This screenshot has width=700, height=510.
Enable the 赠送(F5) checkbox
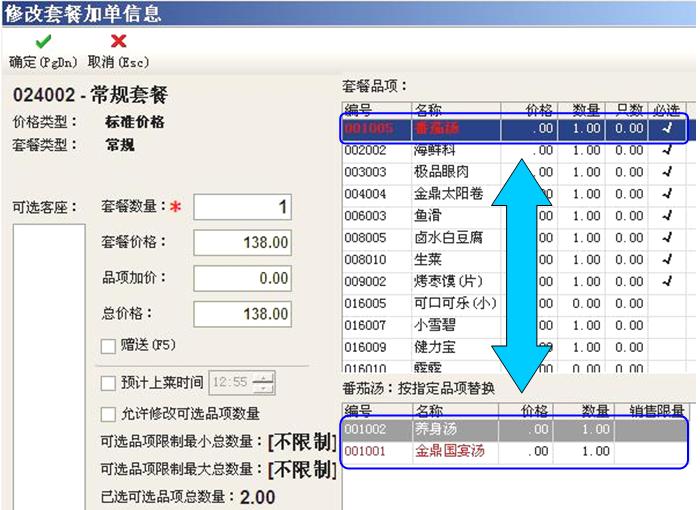coord(108,346)
